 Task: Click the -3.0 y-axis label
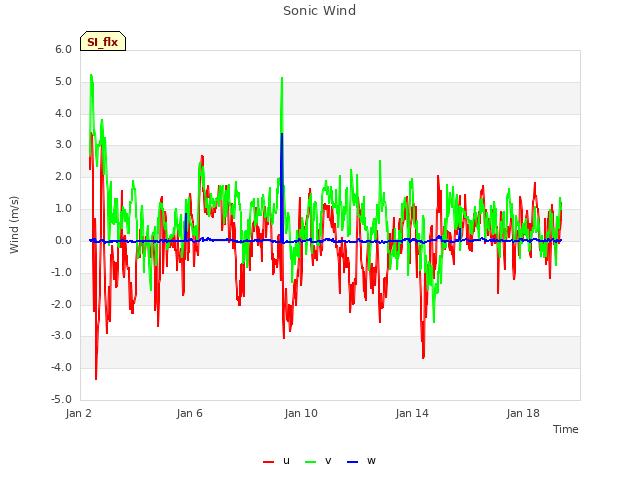tap(62, 336)
